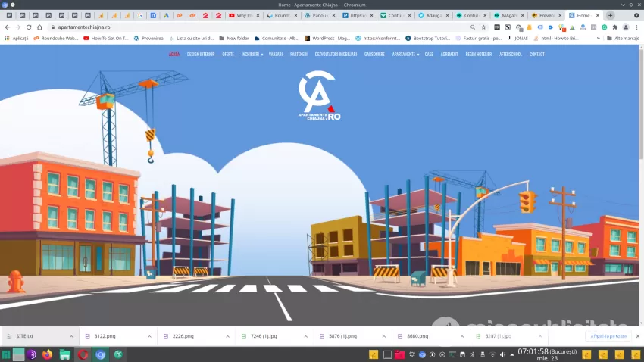Open the Bluetooth tray icon

(x=472, y=354)
